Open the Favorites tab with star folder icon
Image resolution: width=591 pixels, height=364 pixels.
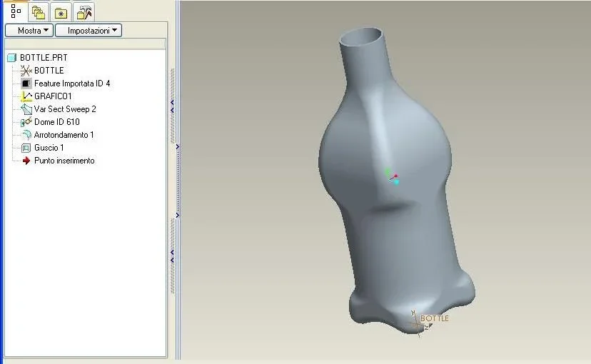pyautogui.click(x=61, y=14)
